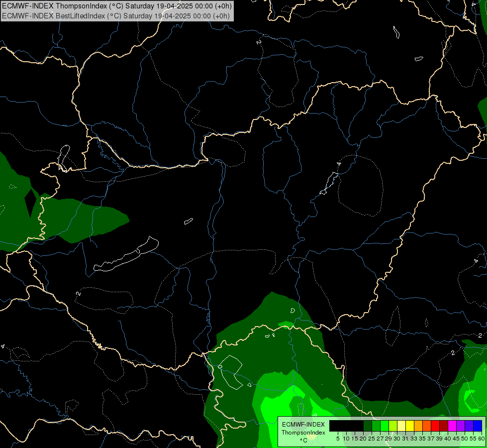487x448 pixels.
Task: Click the legend label ECMWF-INDEX
Action: tap(303, 425)
